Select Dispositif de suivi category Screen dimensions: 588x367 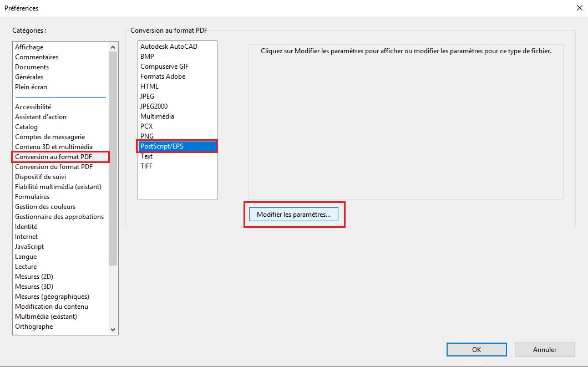(40, 176)
